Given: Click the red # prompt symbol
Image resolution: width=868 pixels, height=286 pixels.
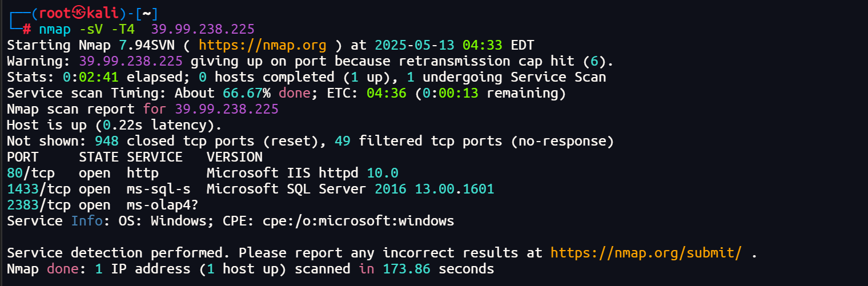Looking at the screenshot, I should (x=27, y=29).
